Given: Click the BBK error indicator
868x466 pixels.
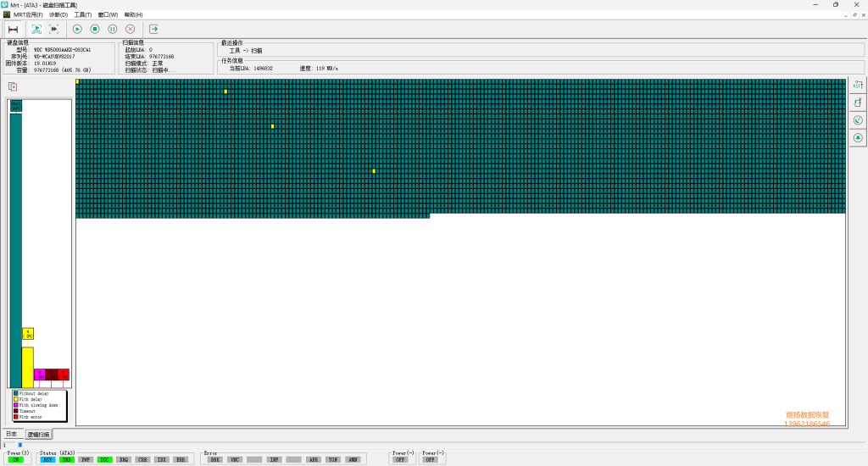Looking at the screenshot, I should click(214, 460).
